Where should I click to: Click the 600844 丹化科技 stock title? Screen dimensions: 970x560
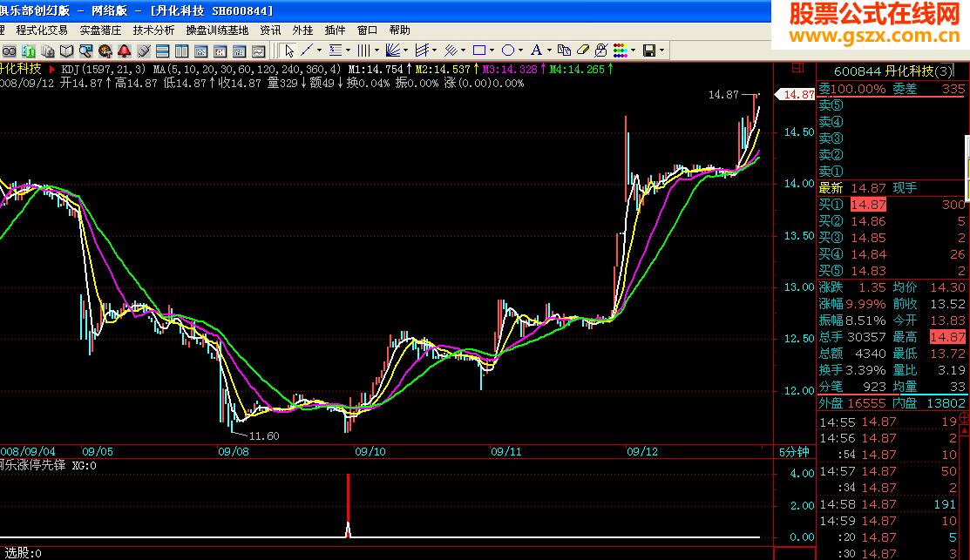[883, 71]
